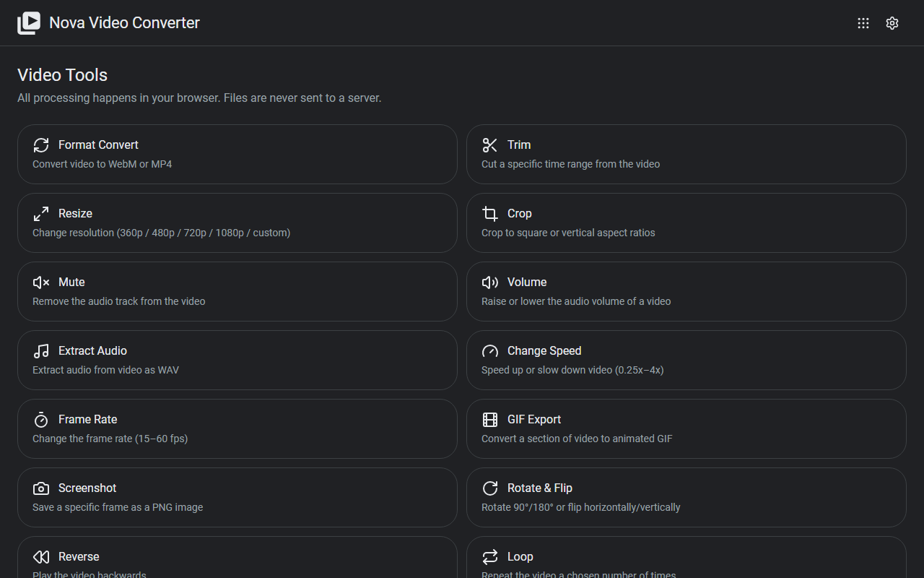Click 'Speed up or slow down video' text
Image resolution: width=924 pixels, height=578 pixels.
pos(572,370)
